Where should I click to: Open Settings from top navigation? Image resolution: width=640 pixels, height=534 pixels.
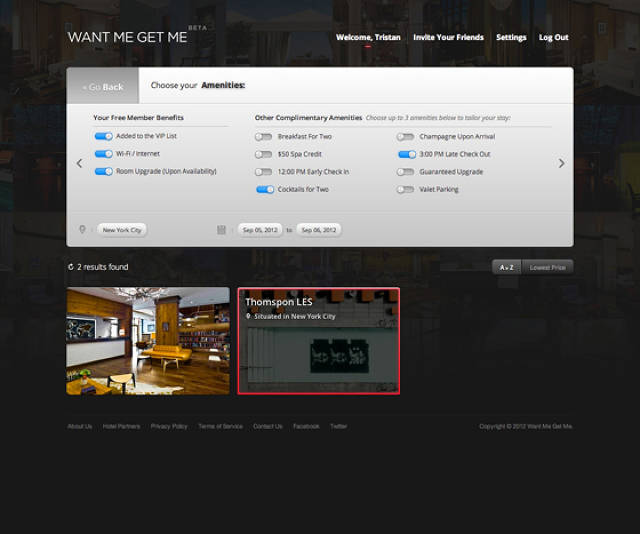511,37
